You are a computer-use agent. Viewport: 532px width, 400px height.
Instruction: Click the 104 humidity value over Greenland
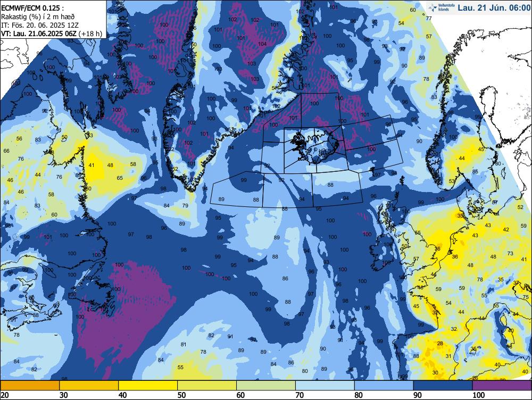tap(262, 44)
